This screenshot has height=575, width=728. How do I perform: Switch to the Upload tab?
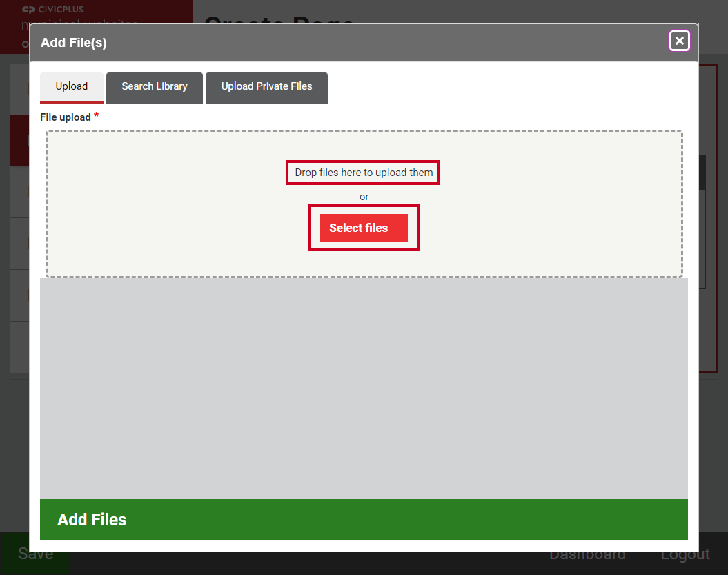[72, 87]
